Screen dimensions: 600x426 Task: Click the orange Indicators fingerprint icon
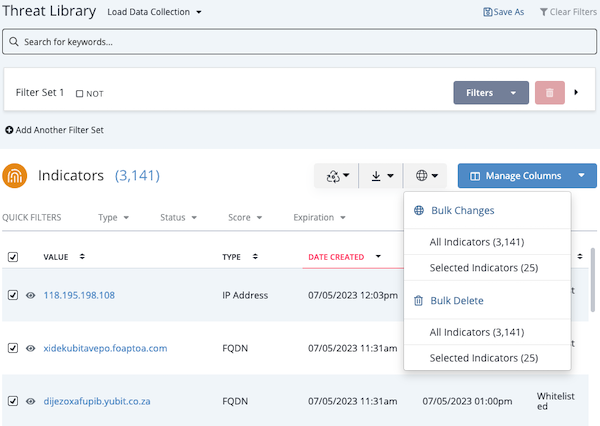point(15,176)
